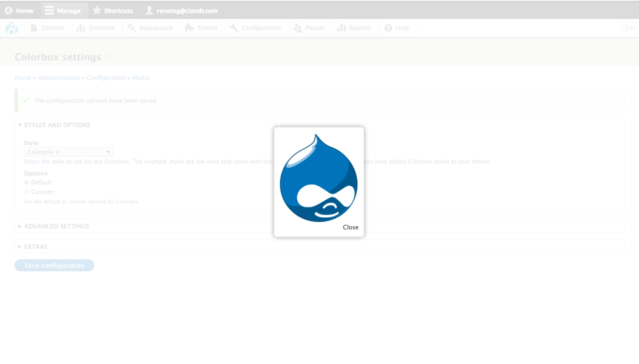Image resolution: width=639 pixels, height=364 pixels.
Task: Toggle toolbar orientation icon at right edge
Action: click(x=630, y=28)
